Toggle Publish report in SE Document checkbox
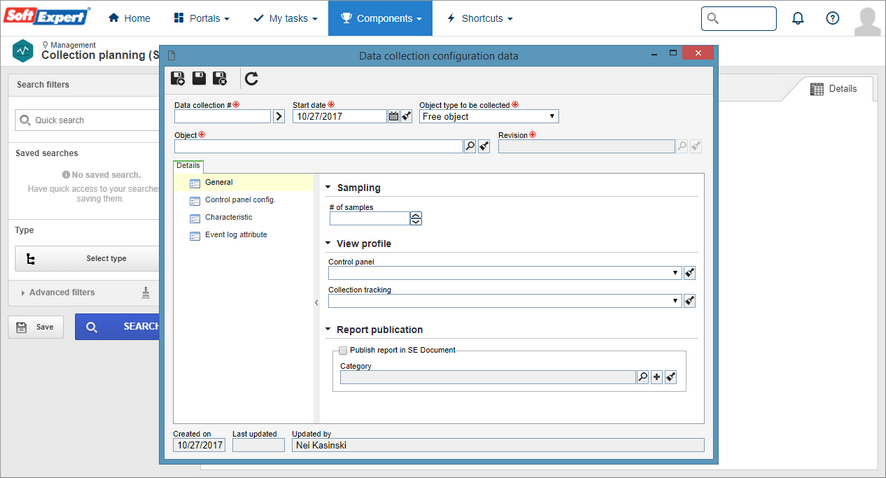886x478 pixels. coord(343,350)
